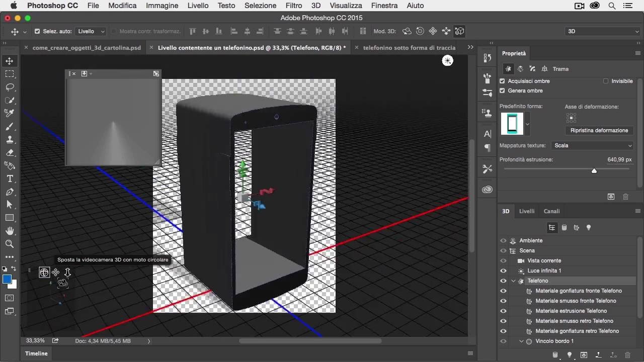
Task: Uncheck the Selez. auto checkbox
Action: click(x=37, y=31)
